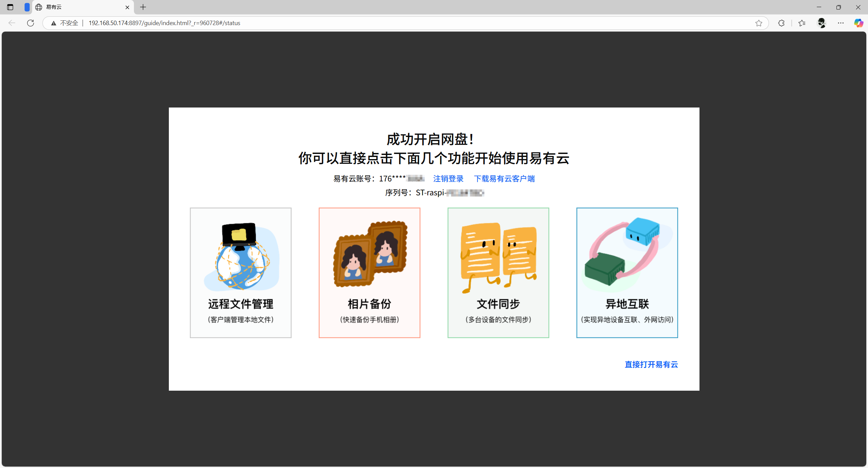Screen dimensions: 868x468
Task: Open a new tab with plus button
Action: pos(143,7)
